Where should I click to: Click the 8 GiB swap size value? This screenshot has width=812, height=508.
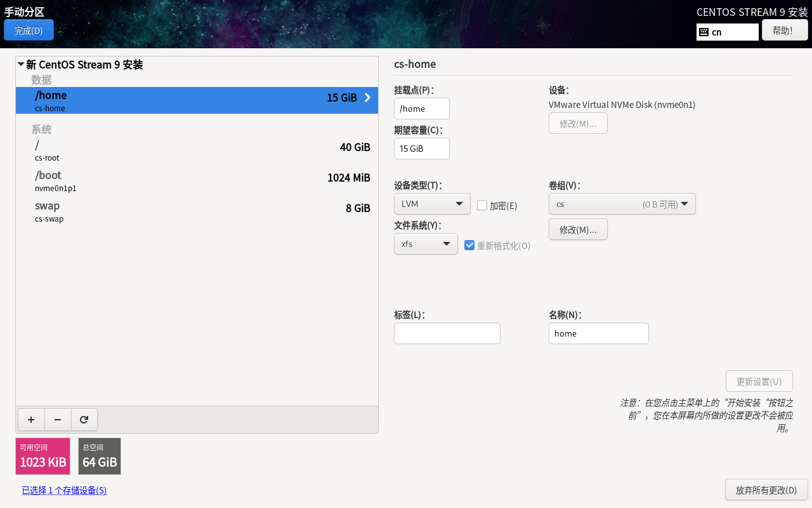coord(358,208)
